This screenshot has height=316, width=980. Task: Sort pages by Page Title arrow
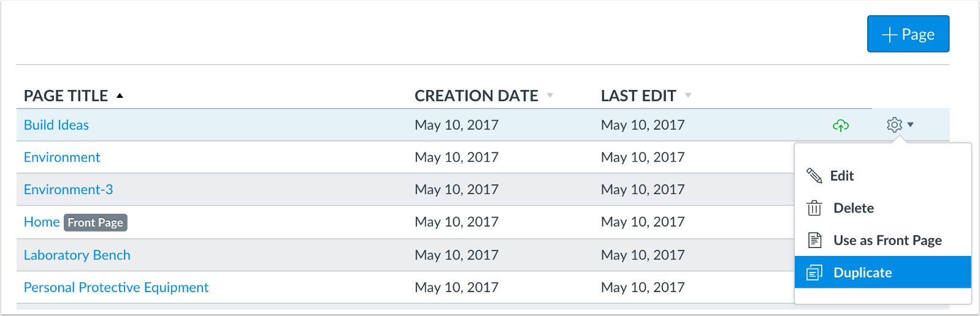pos(120,96)
